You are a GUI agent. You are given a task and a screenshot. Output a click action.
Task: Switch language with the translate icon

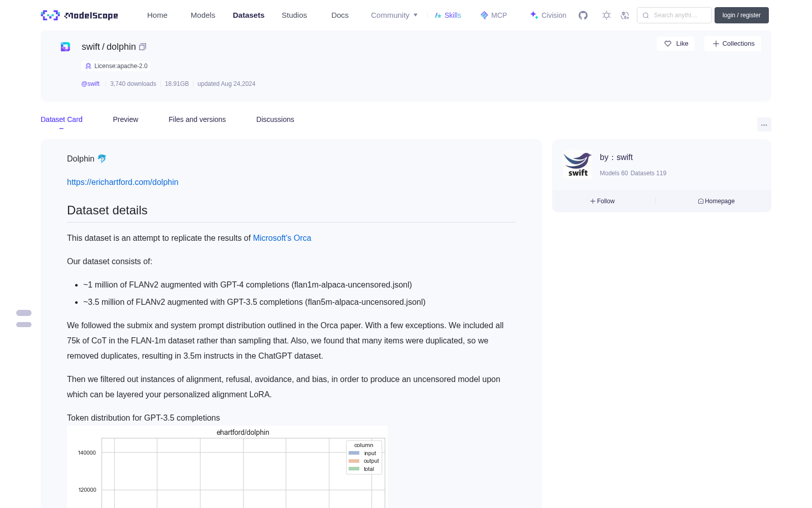tap(625, 15)
